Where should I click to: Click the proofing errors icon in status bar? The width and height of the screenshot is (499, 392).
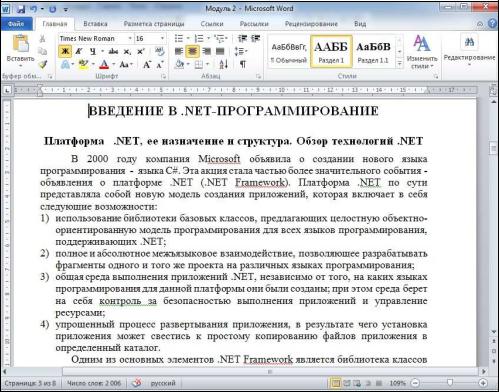pos(137,383)
